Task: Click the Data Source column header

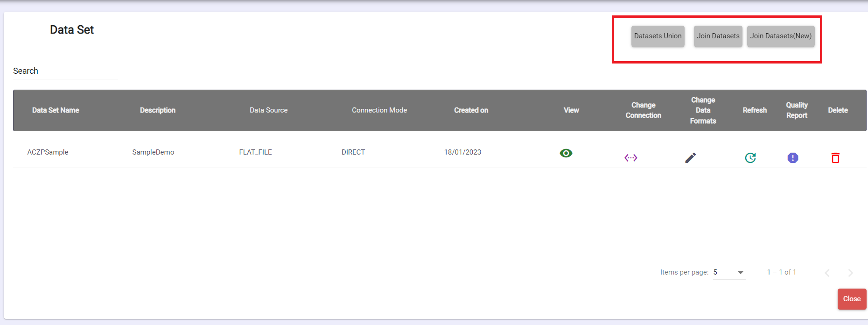Action: coord(268,110)
